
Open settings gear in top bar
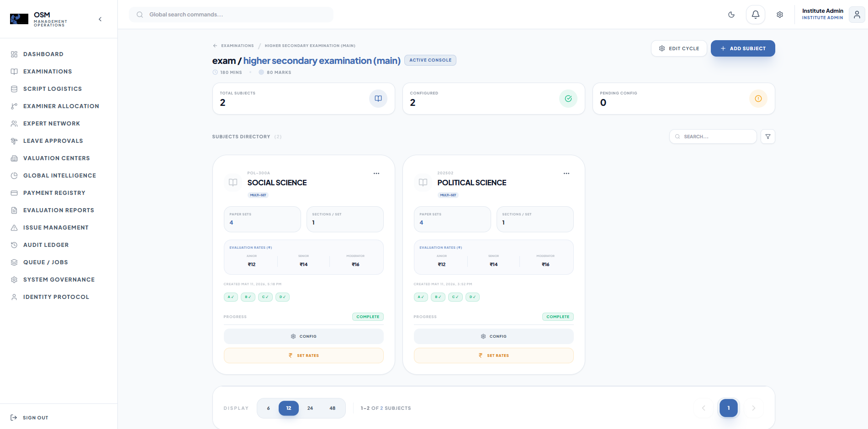coord(780,15)
